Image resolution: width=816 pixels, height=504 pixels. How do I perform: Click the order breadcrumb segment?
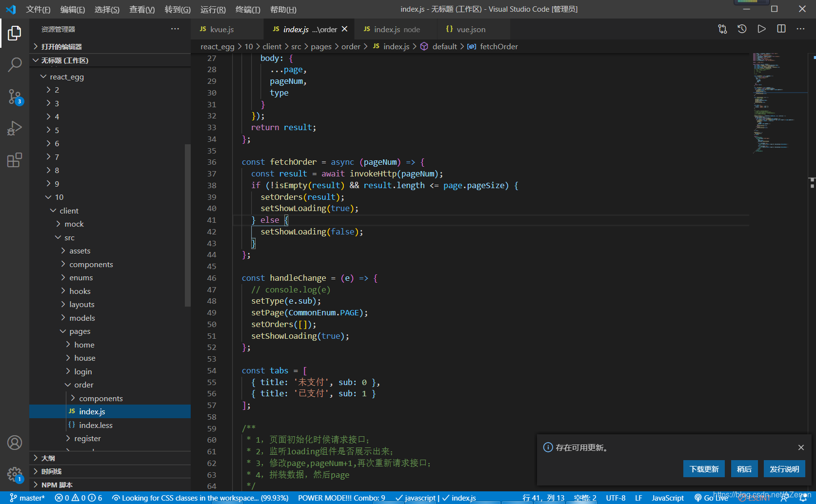point(351,46)
